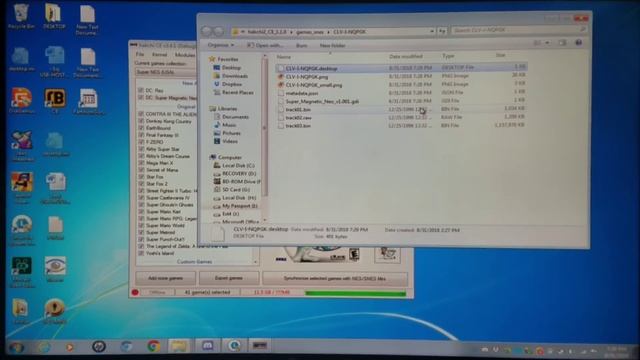Viewport: 640px width, 360px height.
Task: Open Modules menu in hakchi
Action: [185, 55]
